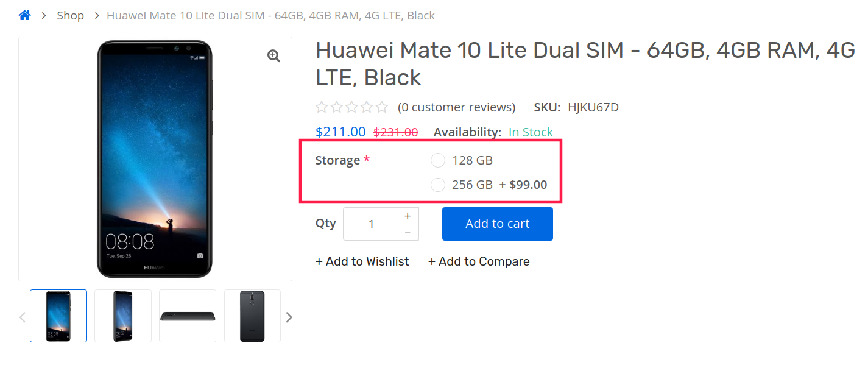Focus the quantity input field
868x368 pixels.
tap(370, 224)
